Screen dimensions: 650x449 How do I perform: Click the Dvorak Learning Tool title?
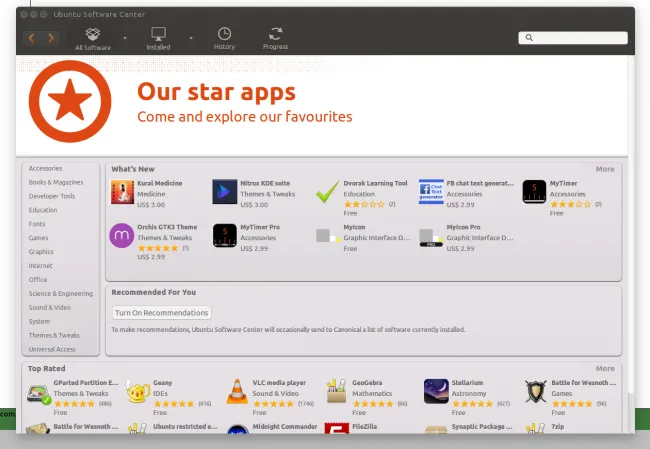376,183
